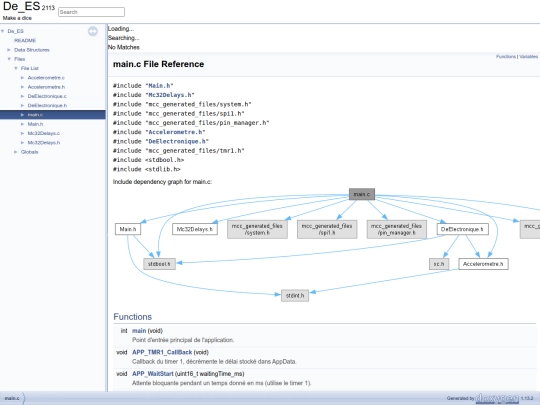Follow the Accelerometre.h include link
This screenshot has height=405, width=540.
tap(175, 132)
